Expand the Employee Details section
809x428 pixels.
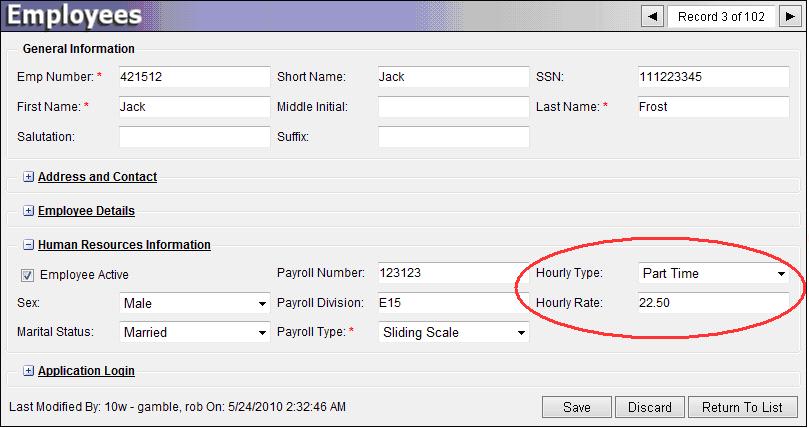click(x=28, y=211)
